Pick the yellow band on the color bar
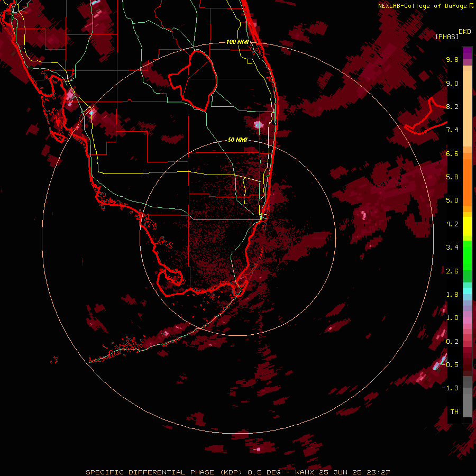 pyautogui.click(x=467, y=226)
